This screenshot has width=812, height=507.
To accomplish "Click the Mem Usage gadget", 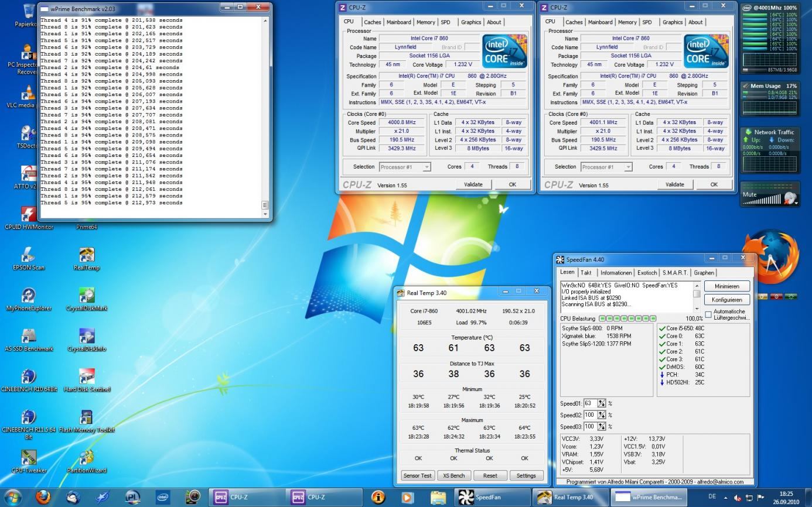I will [769, 98].
